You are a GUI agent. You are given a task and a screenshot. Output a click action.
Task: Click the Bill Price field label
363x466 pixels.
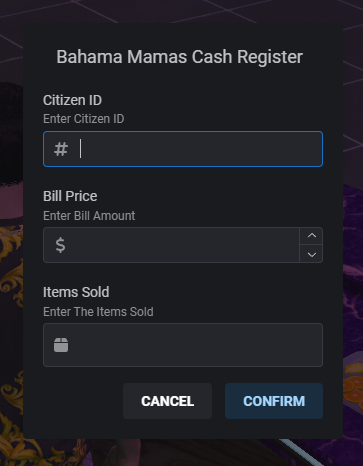coord(70,196)
